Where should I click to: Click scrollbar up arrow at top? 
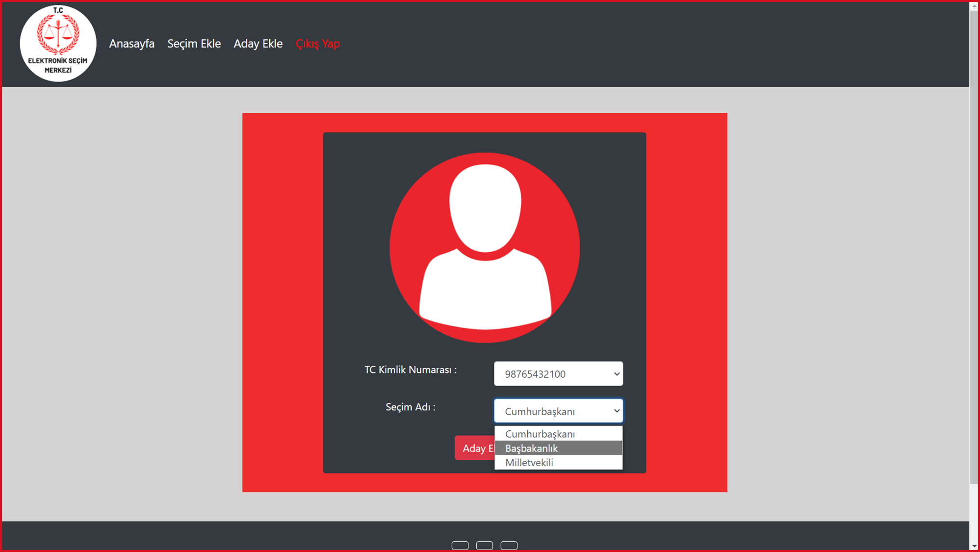[974, 6]
